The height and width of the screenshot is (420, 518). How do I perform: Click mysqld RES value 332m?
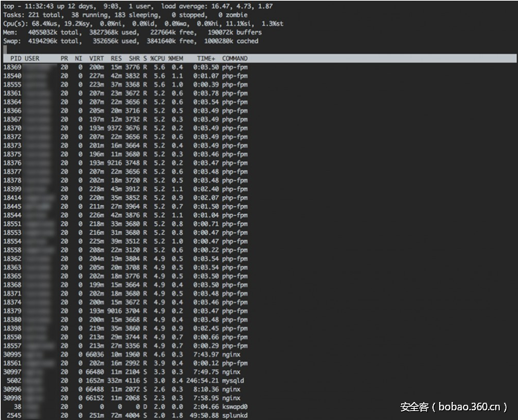coord(114,381)
